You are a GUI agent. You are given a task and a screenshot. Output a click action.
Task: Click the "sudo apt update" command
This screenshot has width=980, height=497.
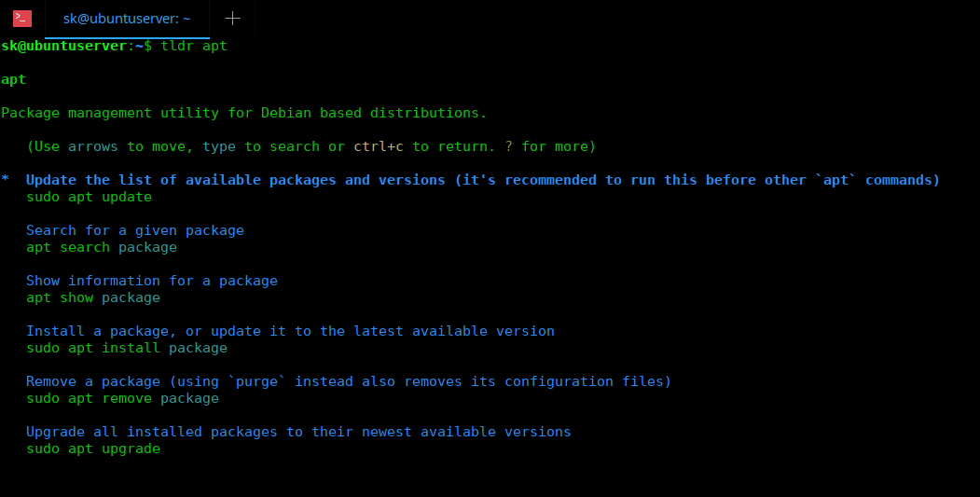[89, 197]
